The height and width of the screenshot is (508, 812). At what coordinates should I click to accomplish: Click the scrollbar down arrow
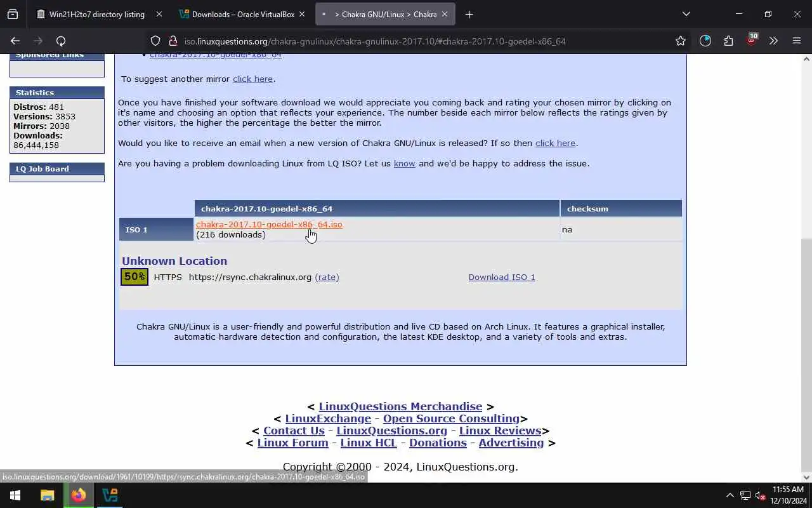(x=806, y=478)
